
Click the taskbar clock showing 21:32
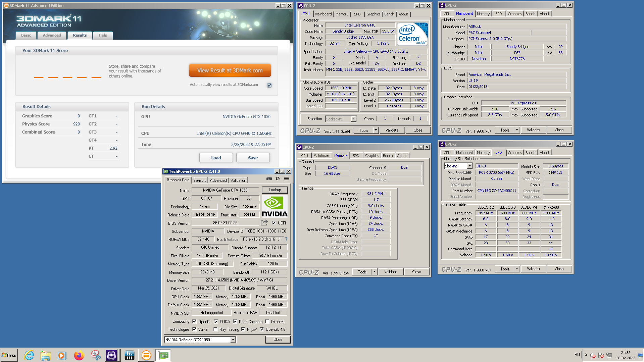(x=626, y=355)
